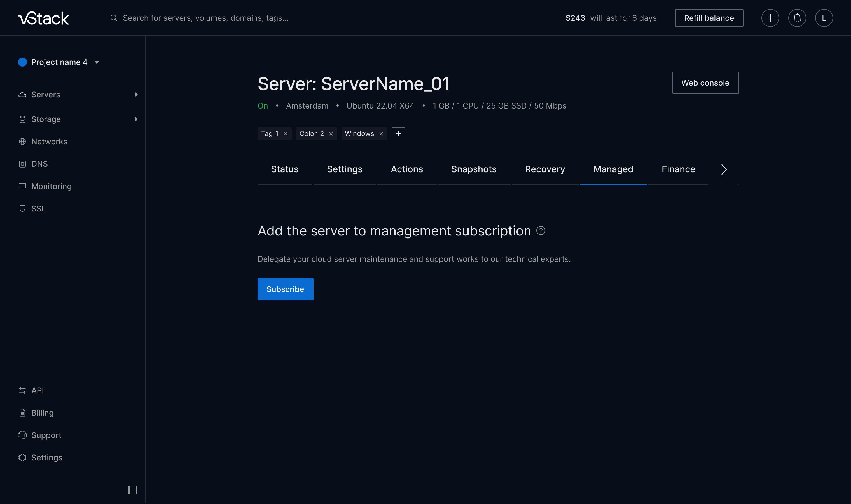Switch to the Snapshots tab

tap(474, 169)
